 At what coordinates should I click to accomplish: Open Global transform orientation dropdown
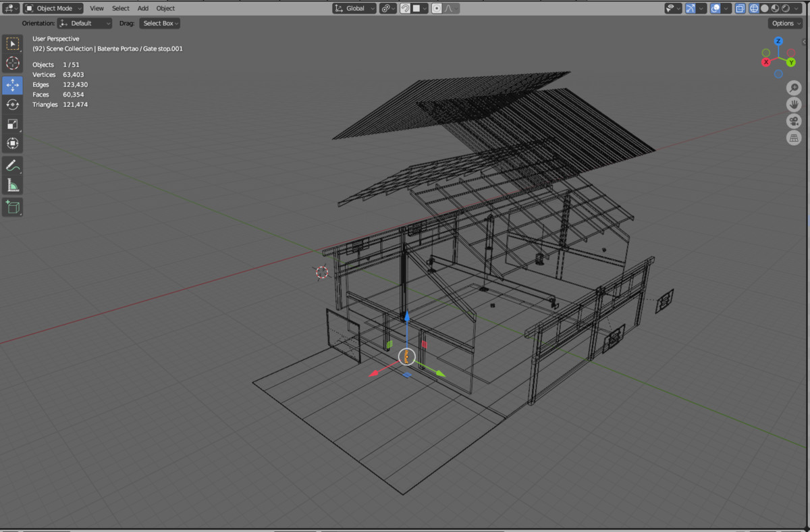click(x=354, y=8)
